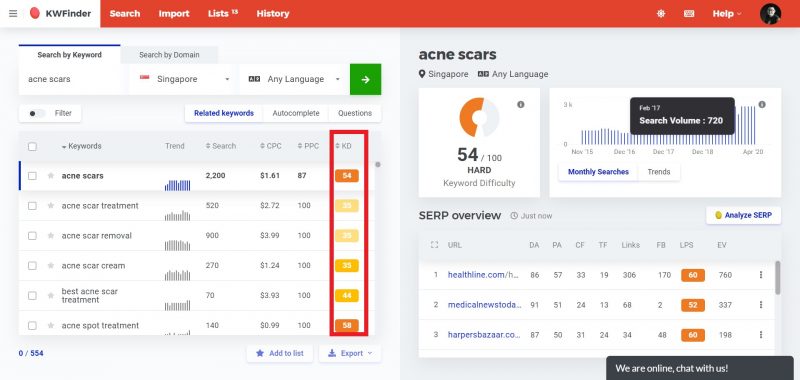Viewport: 800px width, 380px height.
Task: Open the hamburger menu icon
Action: pyautogui.click(x=13, y=14)
